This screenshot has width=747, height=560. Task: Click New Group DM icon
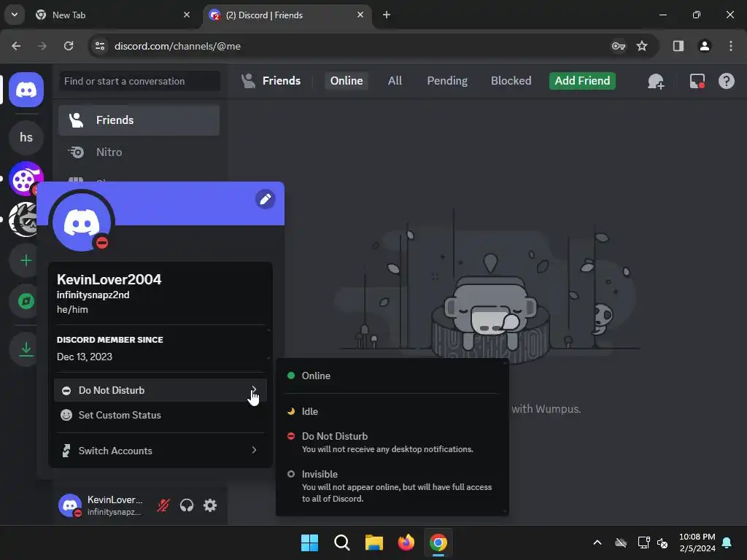pyautogui.click(x=656, y=82)
